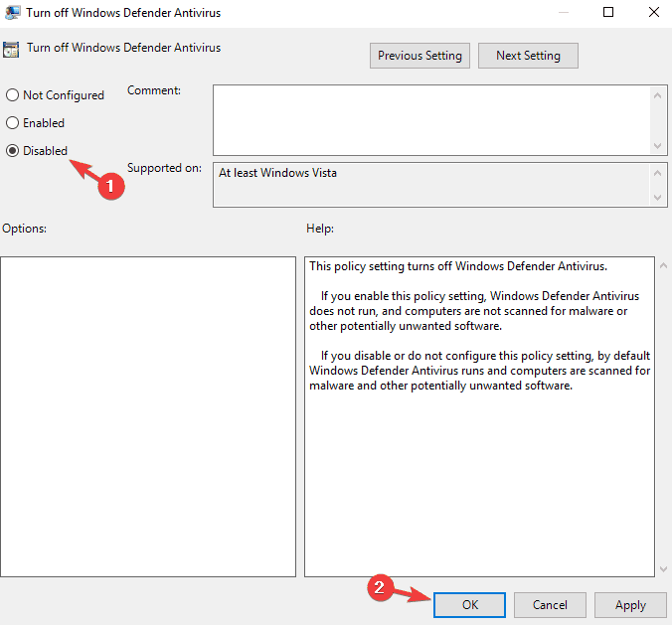Click 'At least Windows Vista' text
Viewport: 672px width, 625px height.
277,173
